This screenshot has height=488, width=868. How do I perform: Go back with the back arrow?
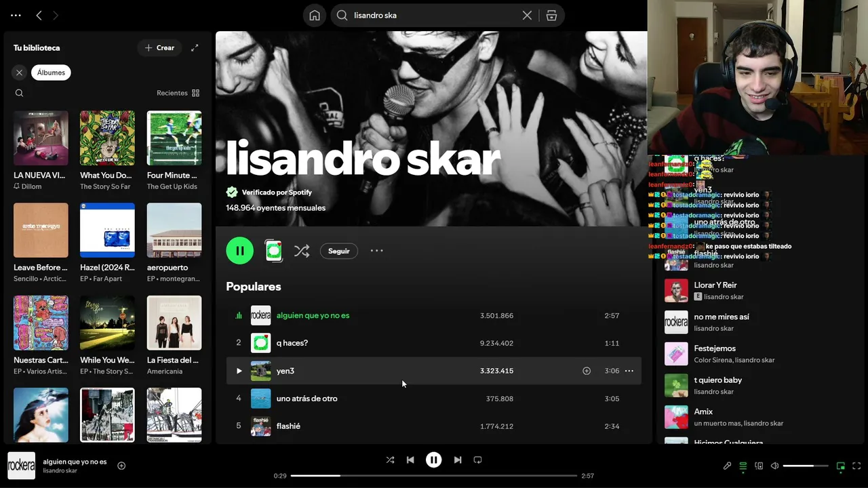[39, 15]
